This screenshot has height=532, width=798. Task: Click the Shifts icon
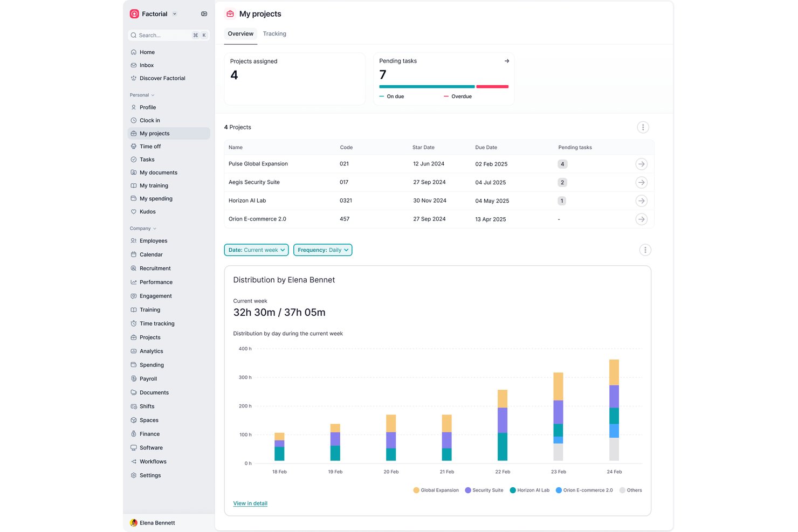(134, 406)
